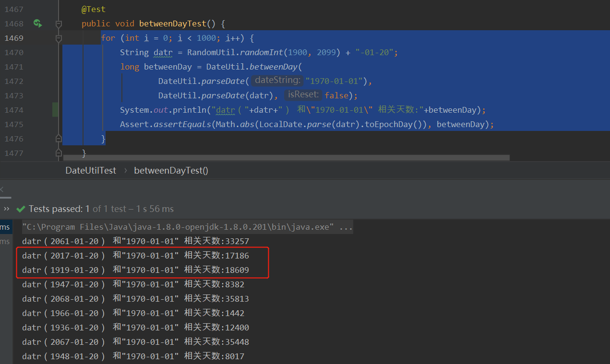
Task: Click line number 1470 in gutter
Action: 14,52
